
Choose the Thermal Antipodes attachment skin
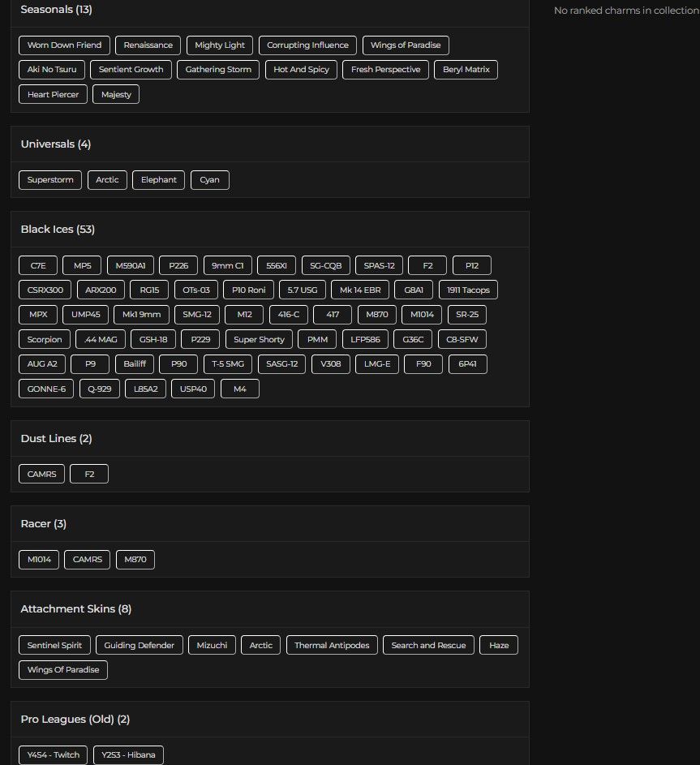click(x=331, y=646)
